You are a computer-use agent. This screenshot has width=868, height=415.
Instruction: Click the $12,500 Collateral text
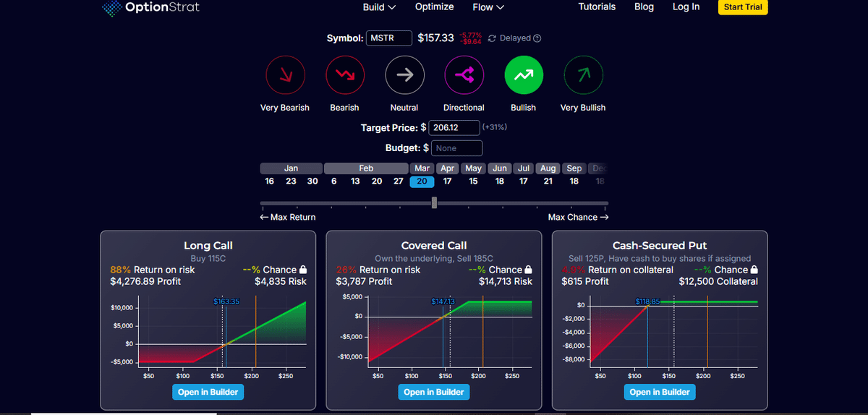point(718,281)
